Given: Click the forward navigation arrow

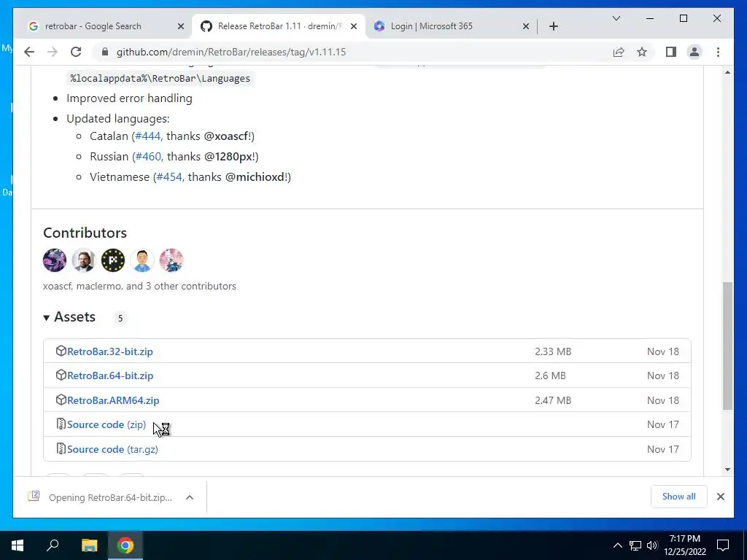Looking at the screenshot, I should click(53, 52).
